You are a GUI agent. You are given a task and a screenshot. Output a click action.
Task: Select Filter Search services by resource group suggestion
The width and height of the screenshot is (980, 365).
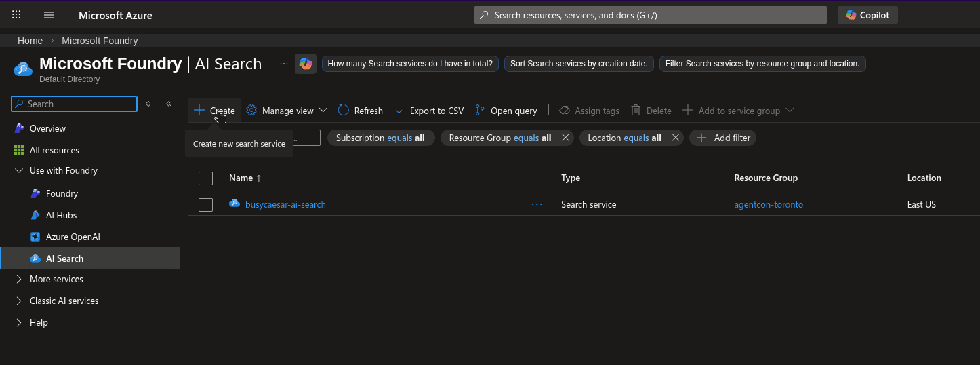tap(762, 64)
